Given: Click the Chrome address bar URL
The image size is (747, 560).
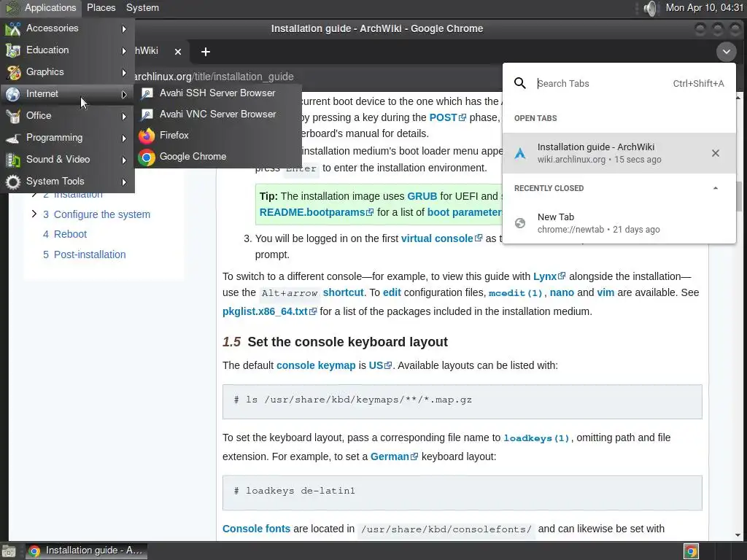Looking at the screenshot, I should coord(214,77).
